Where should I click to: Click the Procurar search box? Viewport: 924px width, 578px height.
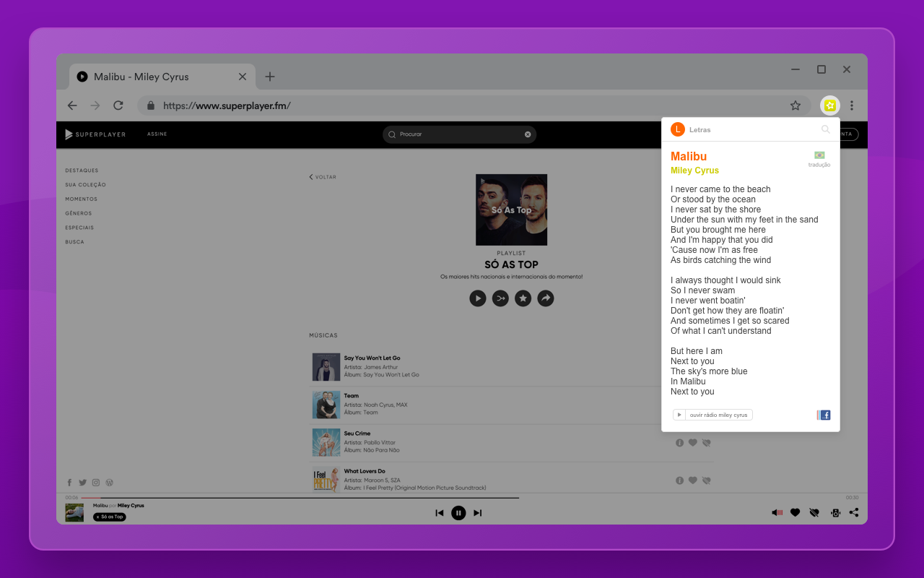(459, 134)
